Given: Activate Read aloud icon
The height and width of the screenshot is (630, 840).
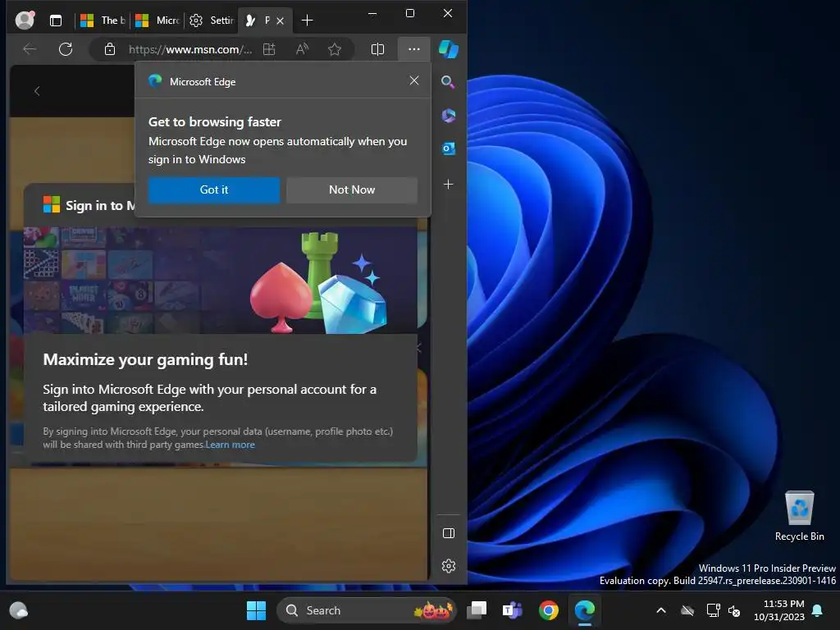Looking at the screenshot, I should (x=302, y=49).
